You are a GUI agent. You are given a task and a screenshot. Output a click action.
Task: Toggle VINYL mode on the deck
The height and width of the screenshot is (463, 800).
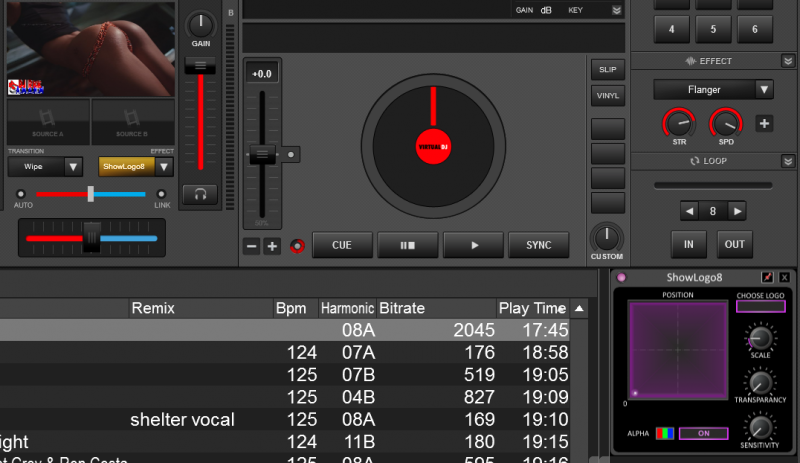click(607, 96)
